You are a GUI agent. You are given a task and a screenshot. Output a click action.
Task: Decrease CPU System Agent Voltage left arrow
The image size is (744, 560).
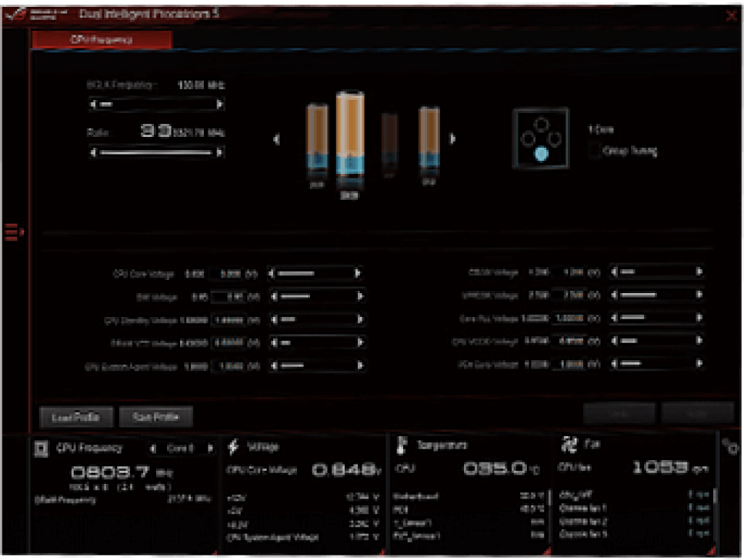(x=274, y=365)
